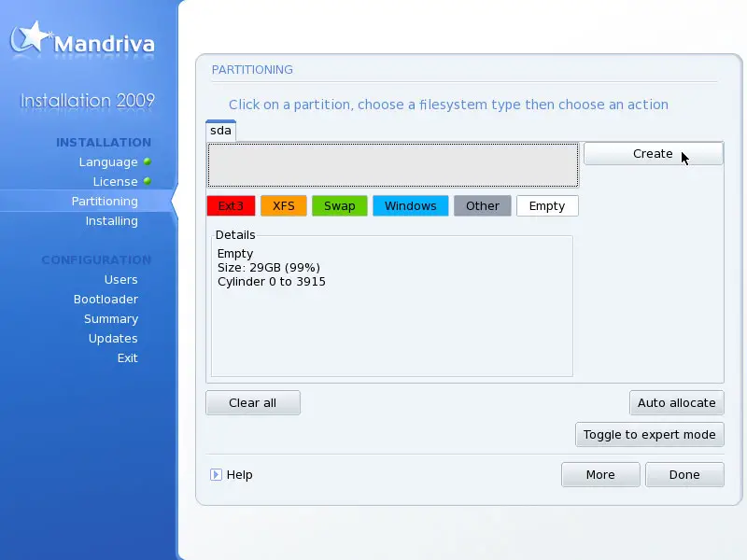Select Summary step in sidebar
The image size is (747, 560).
111,319
